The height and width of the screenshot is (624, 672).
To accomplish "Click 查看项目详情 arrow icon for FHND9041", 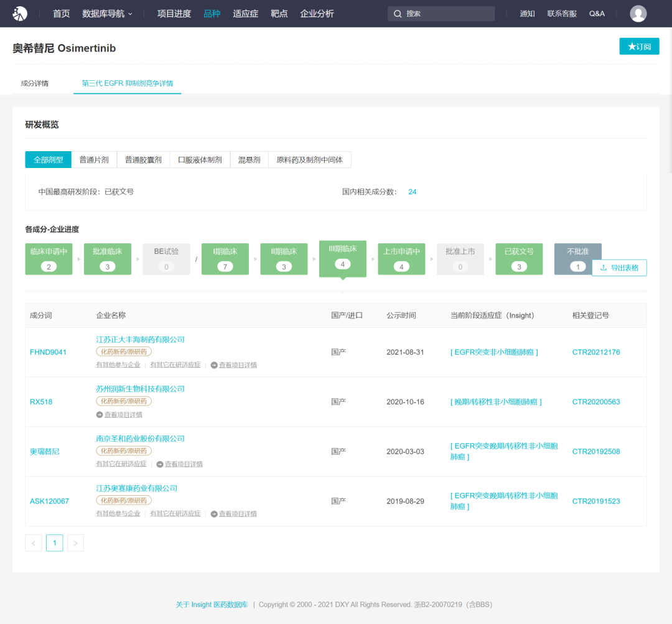I will [214, 365].
